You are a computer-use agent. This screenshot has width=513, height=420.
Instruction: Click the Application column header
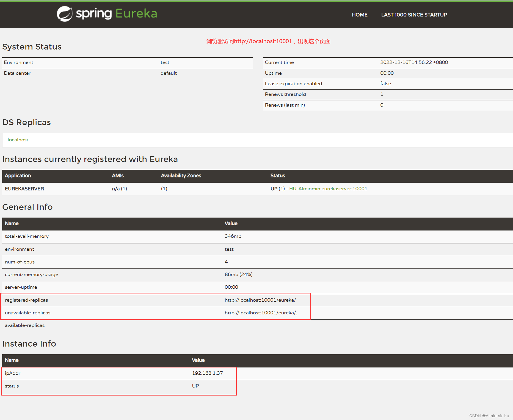(18, 175)
